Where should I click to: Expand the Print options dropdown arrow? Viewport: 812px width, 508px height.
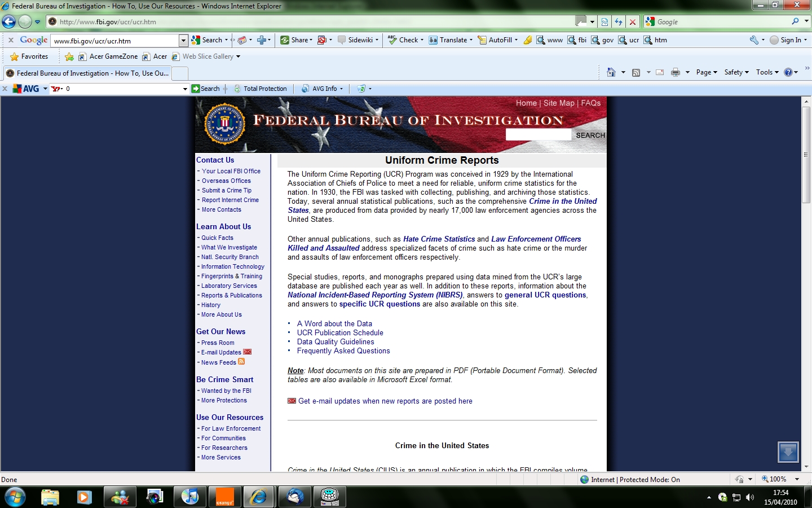(x=687, y=72)
